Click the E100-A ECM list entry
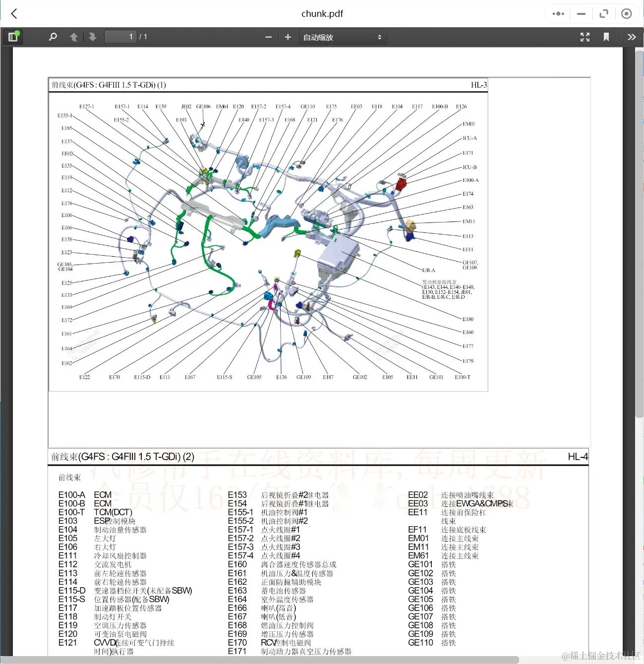 pos(85,495)
